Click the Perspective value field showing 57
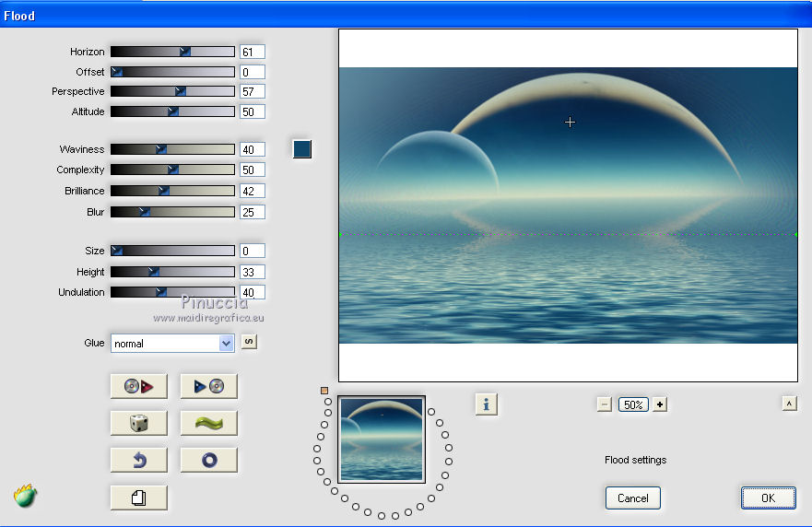812x527 pixels. 253,91
